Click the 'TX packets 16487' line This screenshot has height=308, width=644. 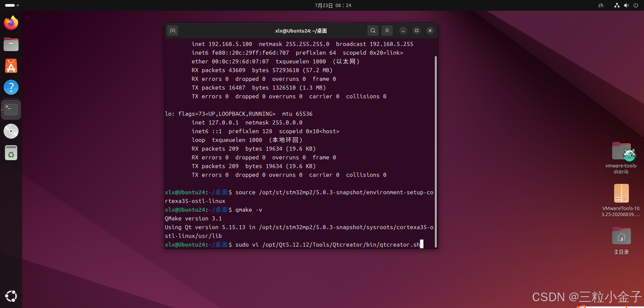259,88
